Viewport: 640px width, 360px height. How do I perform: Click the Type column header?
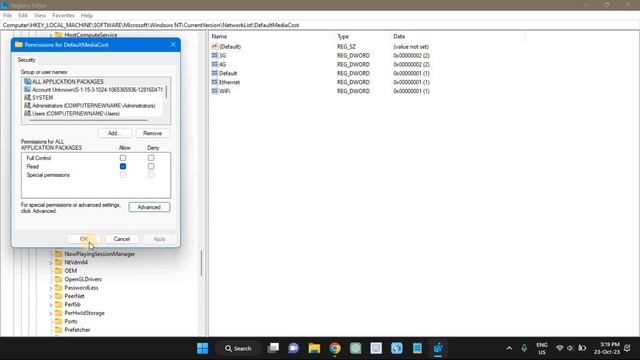(x=343, y=36)
